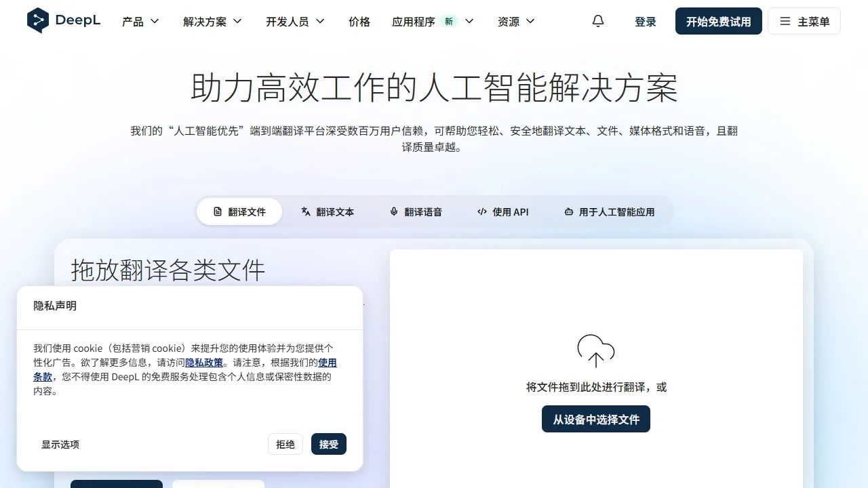Reject cookies with 拒绝 button
Viewport: 868px width, 488px height.
click(285, 444)
